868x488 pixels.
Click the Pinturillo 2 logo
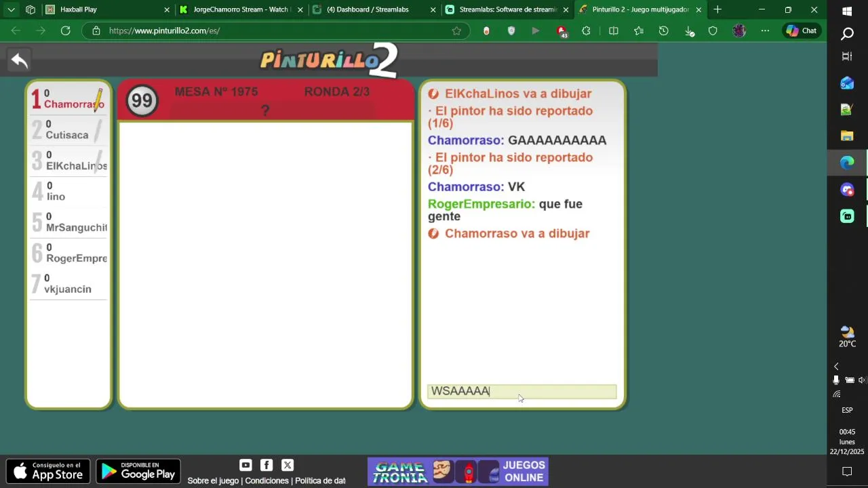(329, 60)
